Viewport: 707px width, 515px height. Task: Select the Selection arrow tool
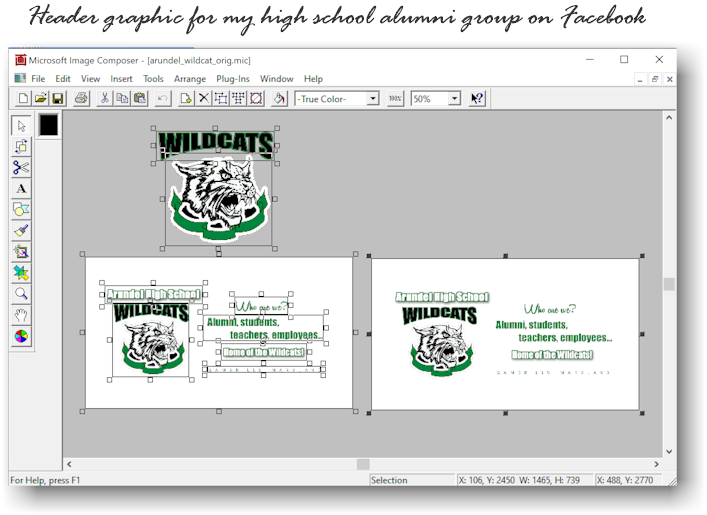click(21, 125)
